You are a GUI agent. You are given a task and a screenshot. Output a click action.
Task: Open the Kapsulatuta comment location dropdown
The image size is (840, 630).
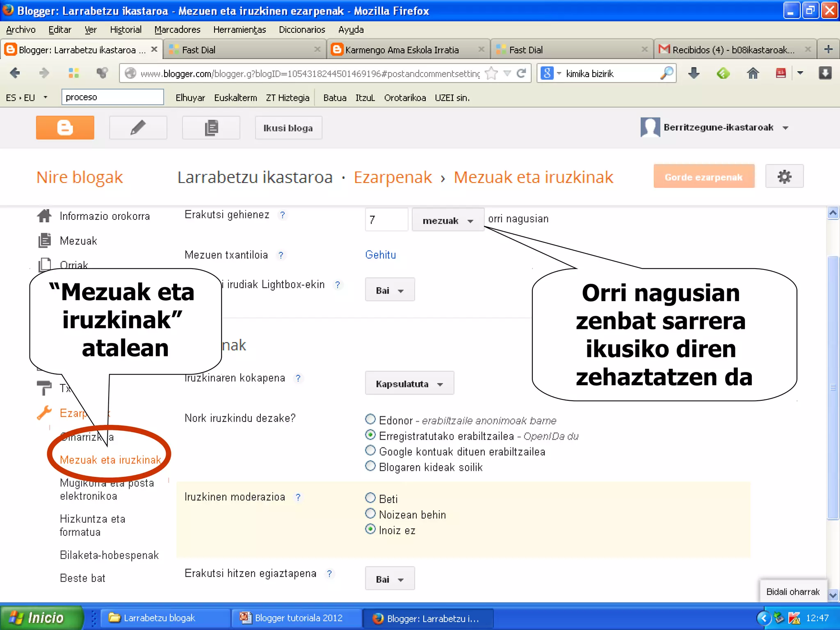tap(409, 383)
